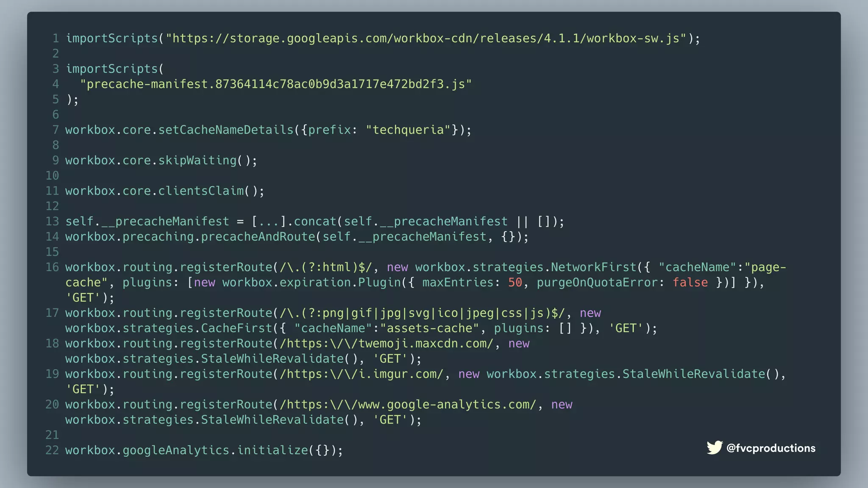Click the maxEntries value 50
The width and height of the screenshot is (868, 488).
pos(515,283)
